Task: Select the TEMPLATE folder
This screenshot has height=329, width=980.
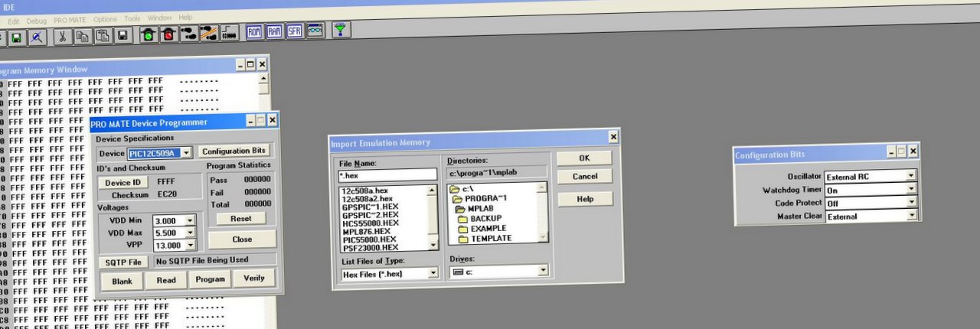Action: (x=485, y=238)
